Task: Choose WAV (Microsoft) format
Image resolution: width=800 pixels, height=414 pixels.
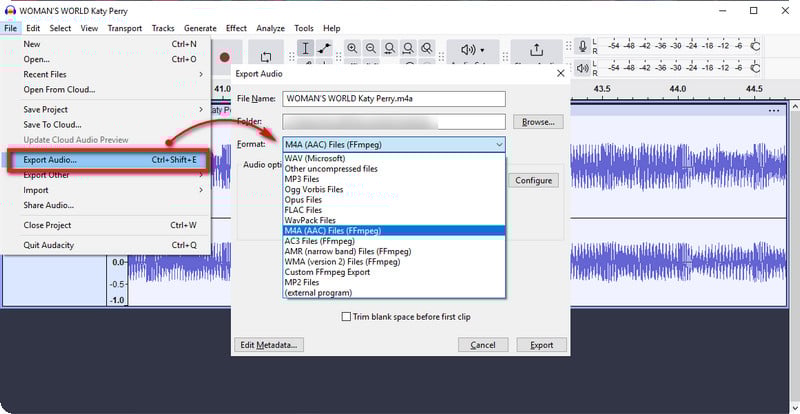Action: tap(394, 158)
